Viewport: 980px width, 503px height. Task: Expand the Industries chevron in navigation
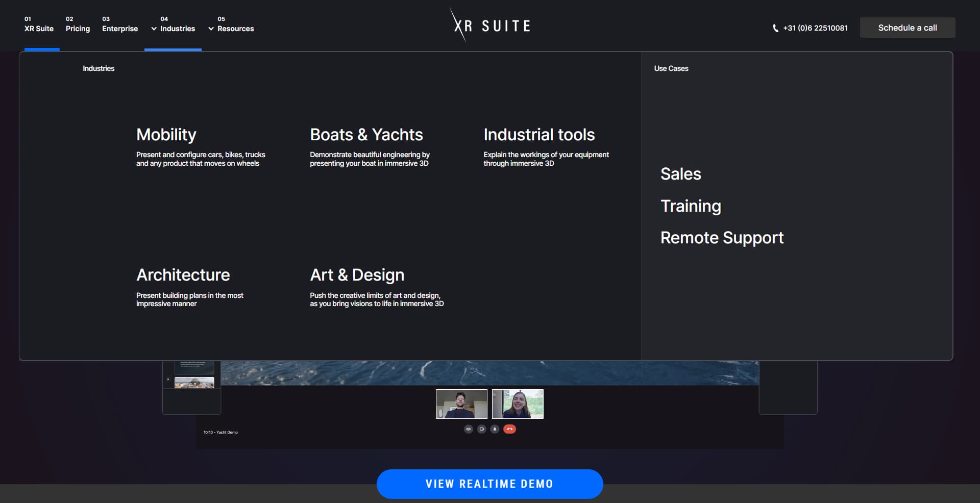[154, 29]
